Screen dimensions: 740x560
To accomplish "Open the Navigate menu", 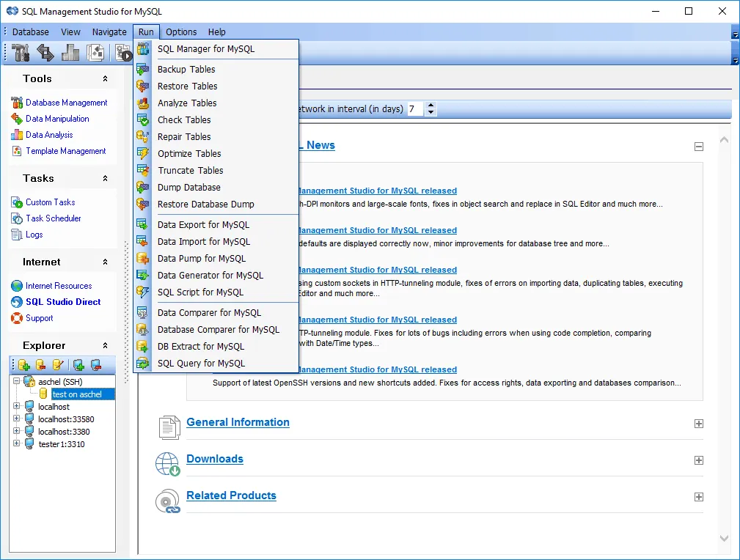I will tap(109, 32).
